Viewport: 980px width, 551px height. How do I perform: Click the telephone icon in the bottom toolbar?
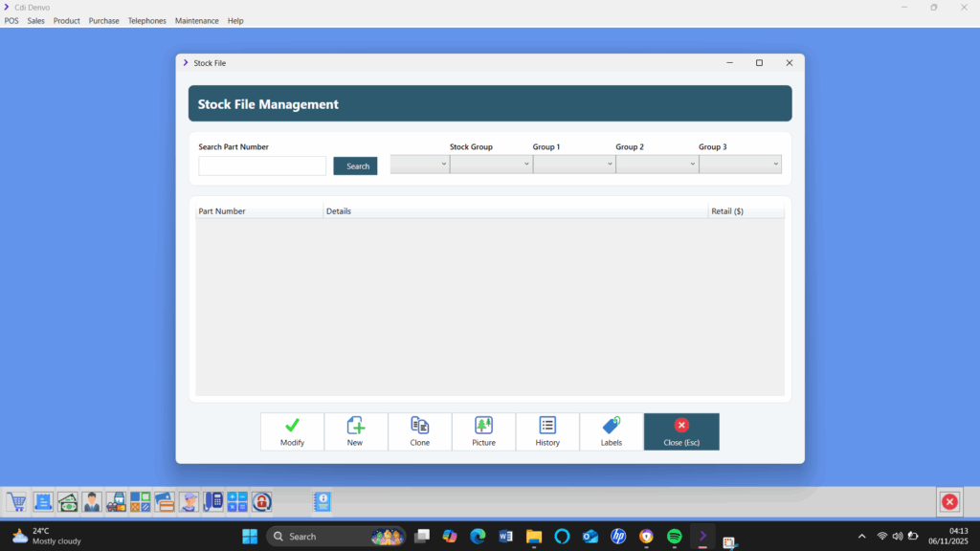[x=212, y=501]
